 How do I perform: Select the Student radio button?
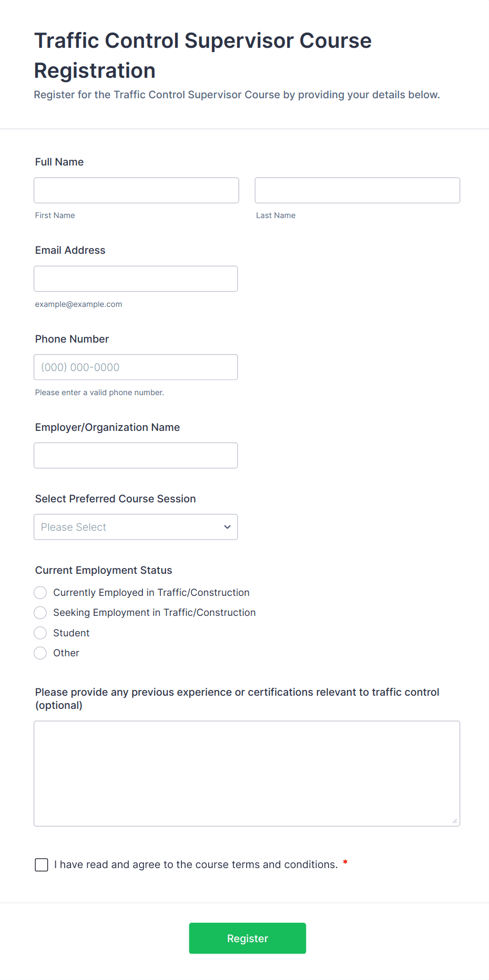coord(40,633)
